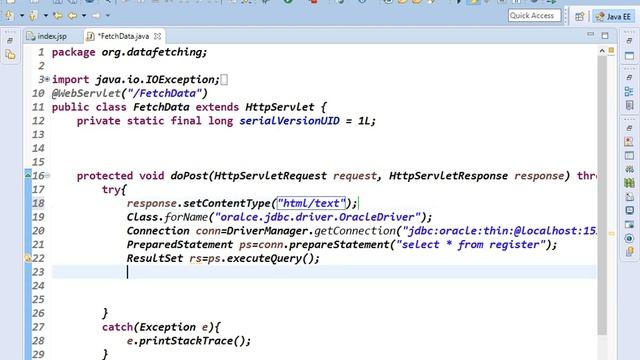Maximize the editor area

pos(605,36)
